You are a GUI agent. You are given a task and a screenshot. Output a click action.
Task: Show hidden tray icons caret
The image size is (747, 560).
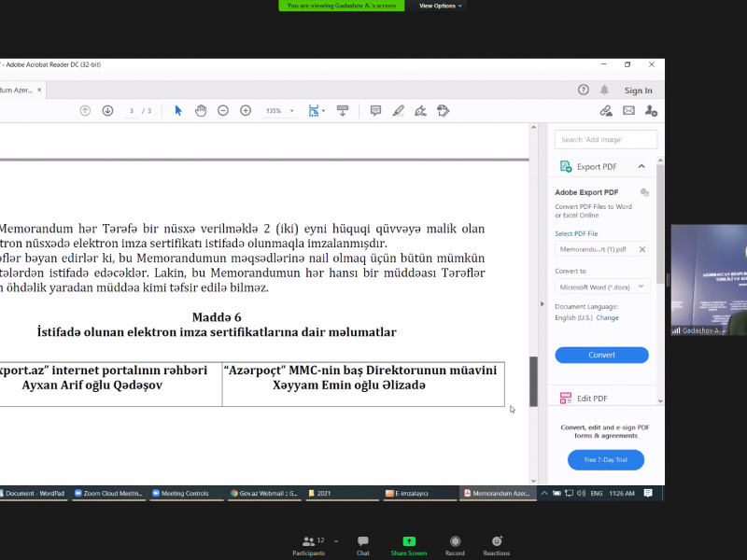pos(544,494)
